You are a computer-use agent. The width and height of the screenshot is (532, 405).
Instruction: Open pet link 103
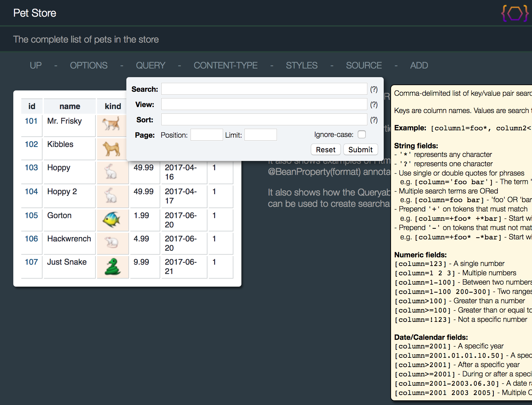tap(31, 168)
